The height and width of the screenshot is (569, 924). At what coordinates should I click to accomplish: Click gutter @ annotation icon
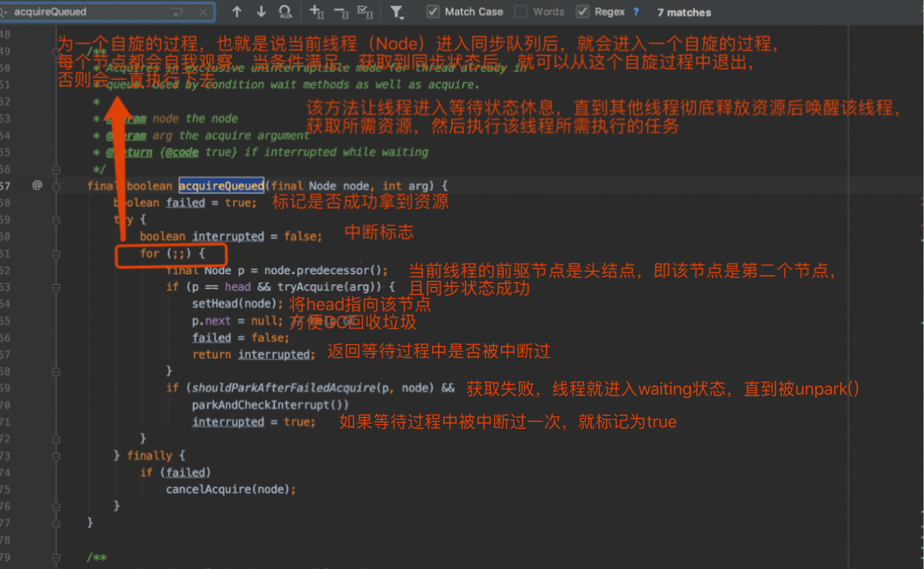click(37, 185)
